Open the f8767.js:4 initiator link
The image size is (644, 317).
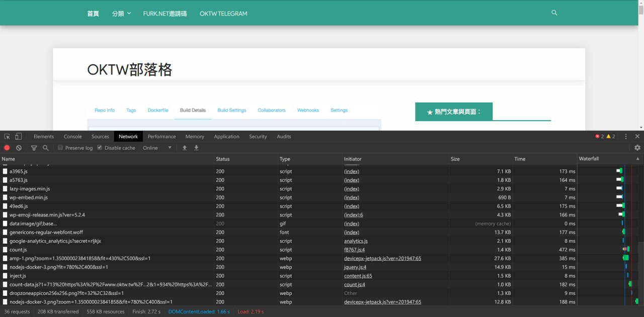[x=354, y=250]
